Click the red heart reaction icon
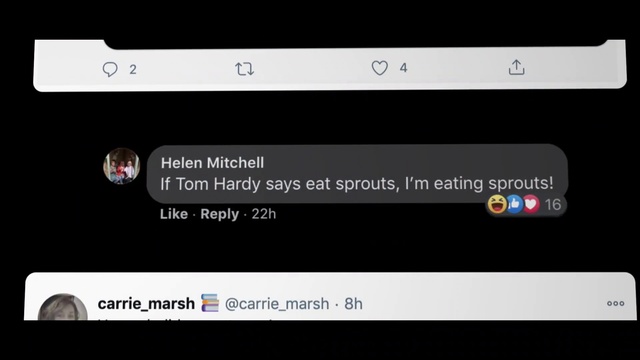Viewport: 640px width, 360px height. pos(531,204)
